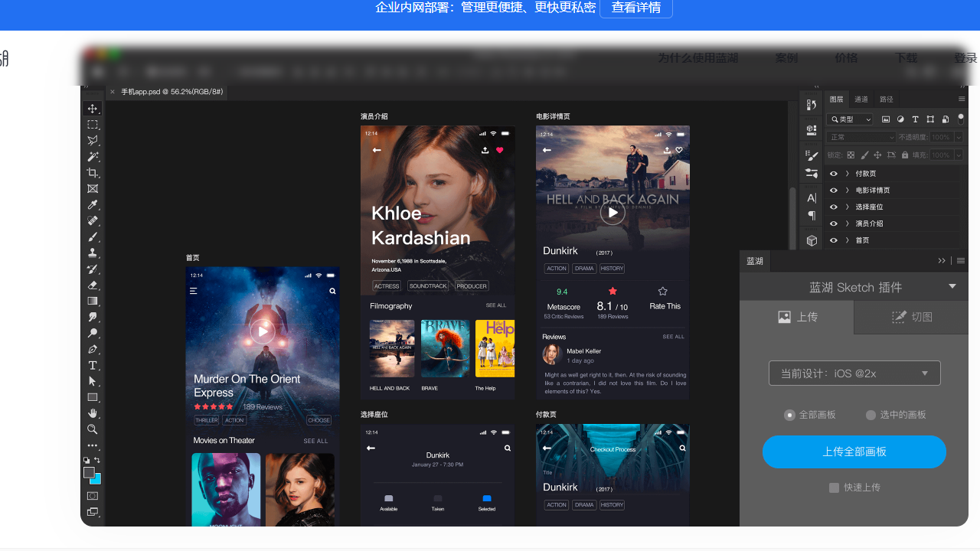The image size is (980, 551).
Task: Open the 当前设计 iOS @2x dropdown
Action: 854,373
